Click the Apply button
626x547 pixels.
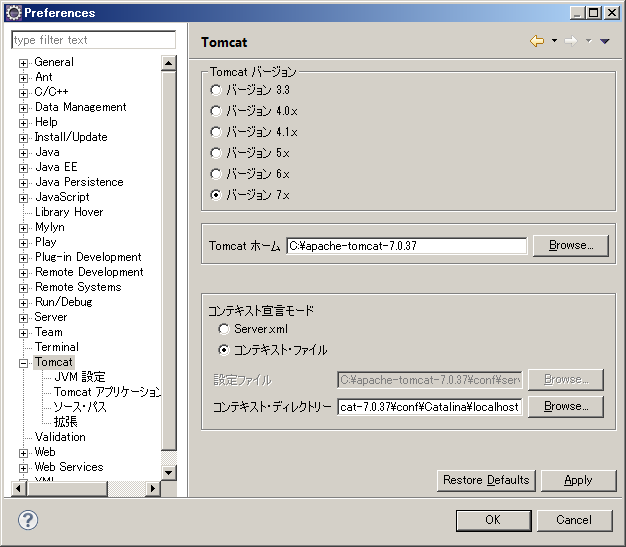[578, 480]
